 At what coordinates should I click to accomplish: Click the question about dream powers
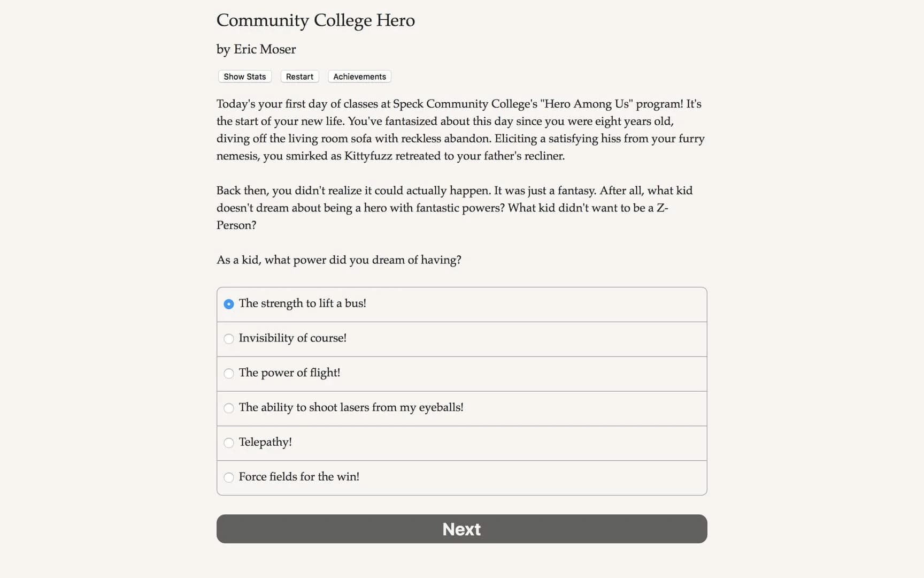[x=338, y=260]
